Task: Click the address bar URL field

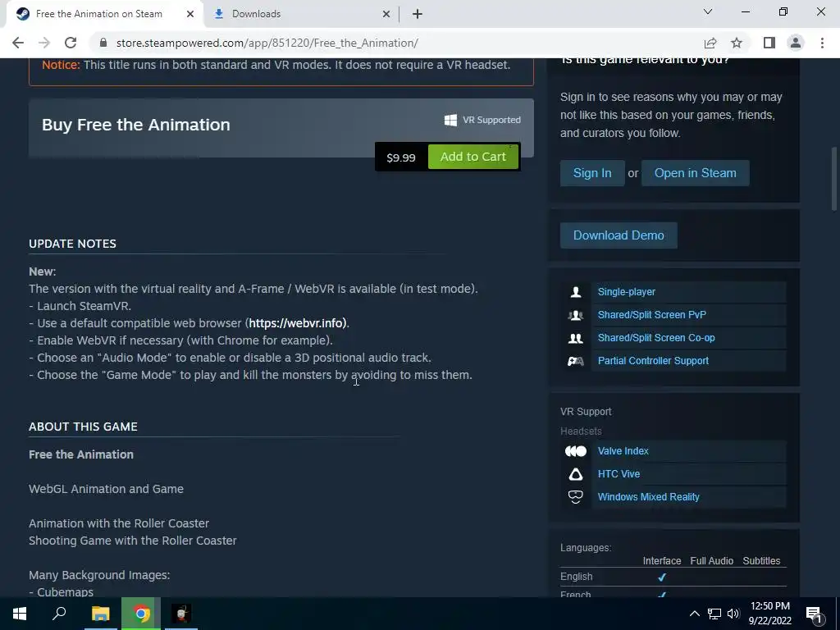Action: [x=396, y=43]
